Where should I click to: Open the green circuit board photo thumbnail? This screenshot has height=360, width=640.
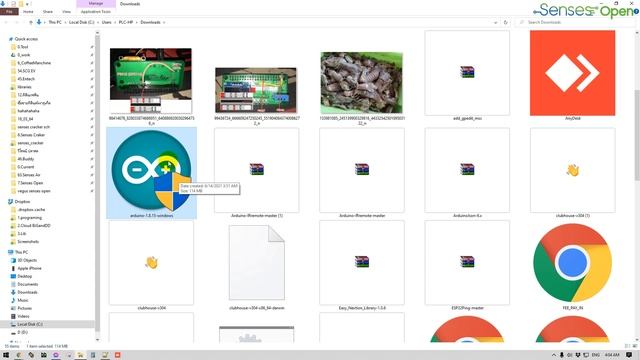(x=151, y=81)
